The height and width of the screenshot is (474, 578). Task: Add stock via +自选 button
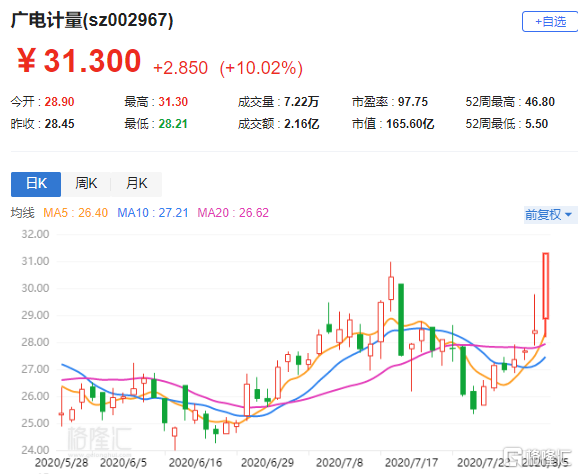point(550,22)
